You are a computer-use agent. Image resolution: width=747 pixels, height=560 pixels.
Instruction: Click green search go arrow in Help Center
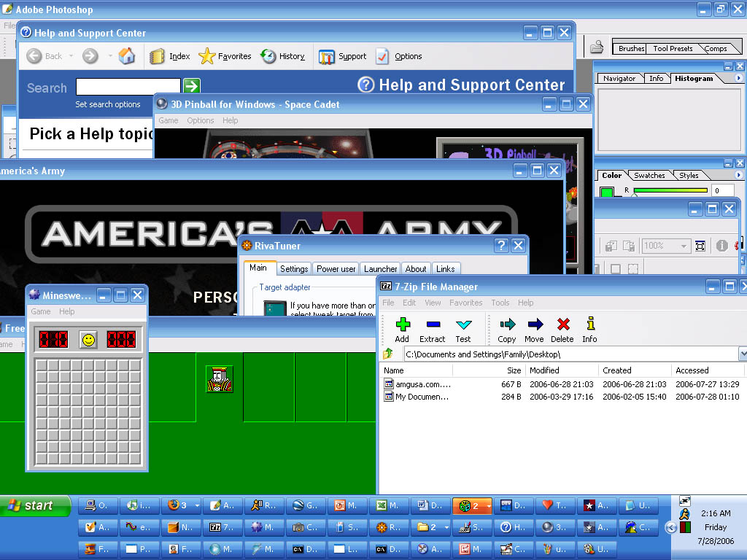tap(192, 86)
